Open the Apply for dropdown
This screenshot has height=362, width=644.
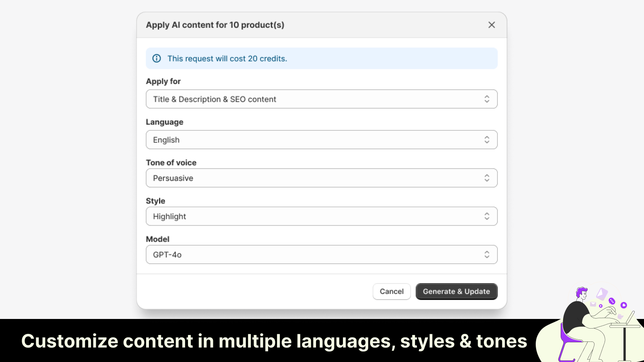322,99
